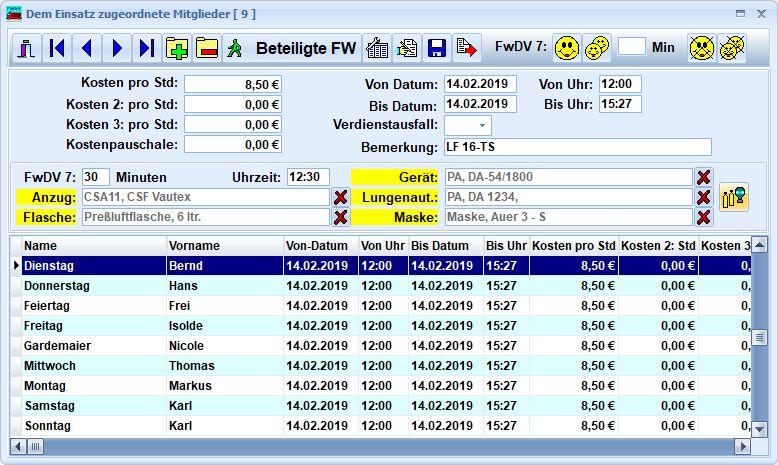Click the green running person icon
The height and width of the screenshot is (465, 778).
(235, 47)
